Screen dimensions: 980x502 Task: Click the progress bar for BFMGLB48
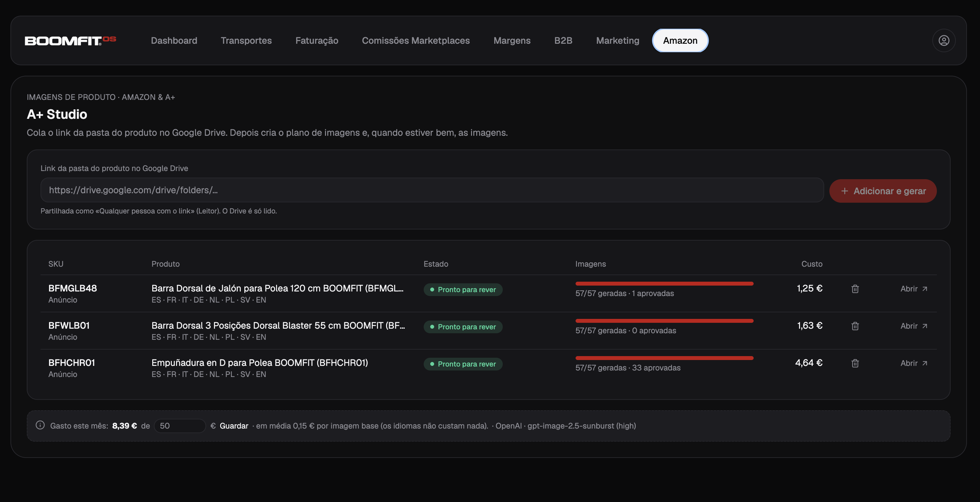point(664,284)
